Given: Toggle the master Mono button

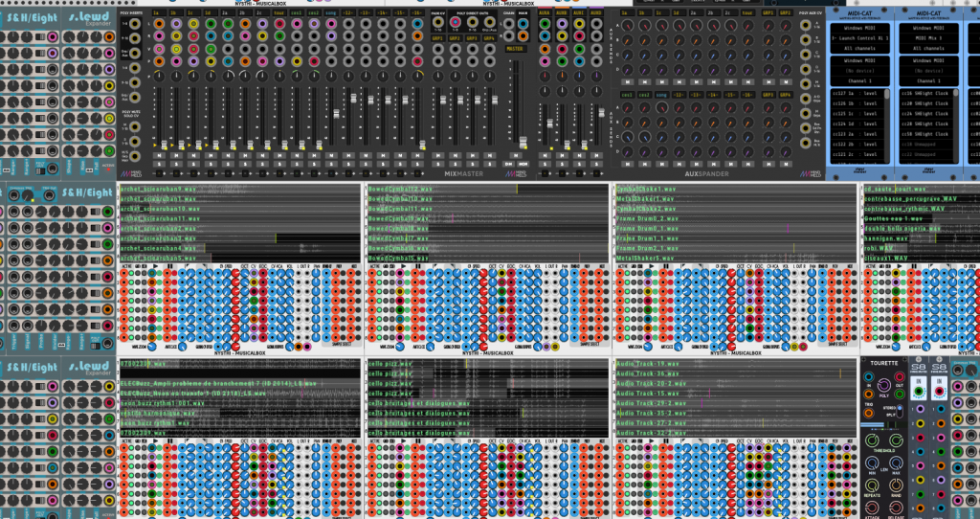Looking at the screenshot, I should (x=523, y=164).
